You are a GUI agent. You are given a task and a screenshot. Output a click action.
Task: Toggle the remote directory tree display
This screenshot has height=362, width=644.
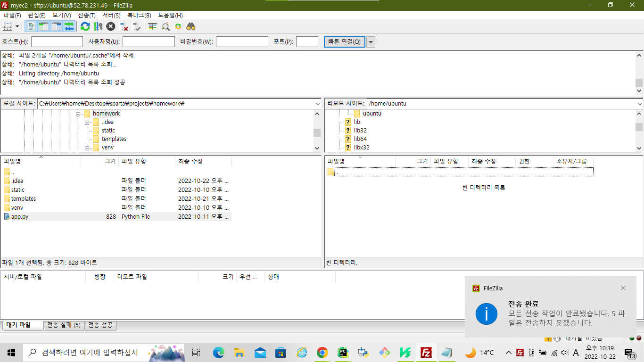pos(56,26)
